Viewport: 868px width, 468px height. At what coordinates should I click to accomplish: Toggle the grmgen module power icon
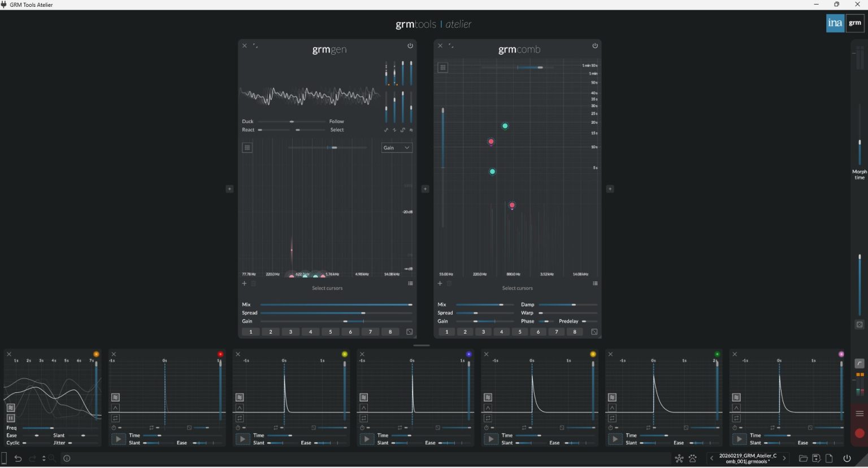click(410, 46)
